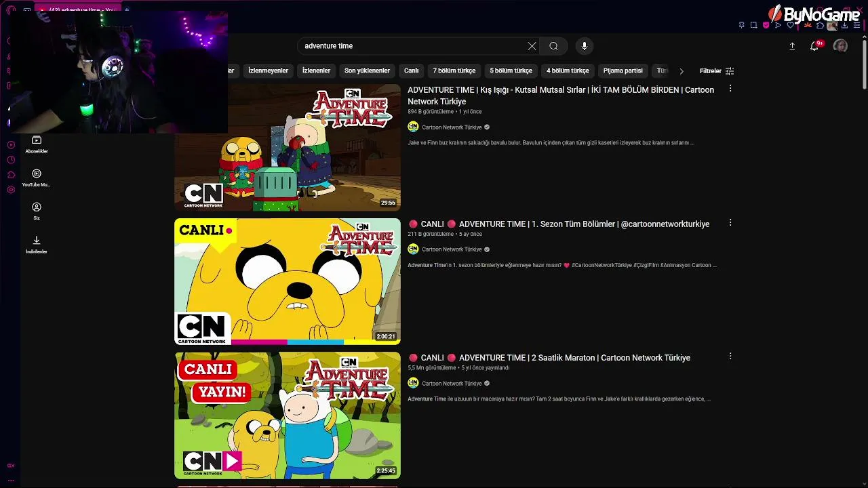Click the CANLI YAYIN thumbnail lasting 2:25:45
The width and height of the screenshot is (868, 488).
click(288, 415)
